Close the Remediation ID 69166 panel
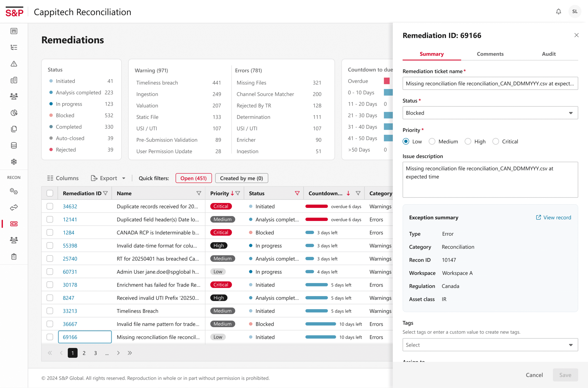588x388 pixels. pyautogui.click(x=576, y=35)
